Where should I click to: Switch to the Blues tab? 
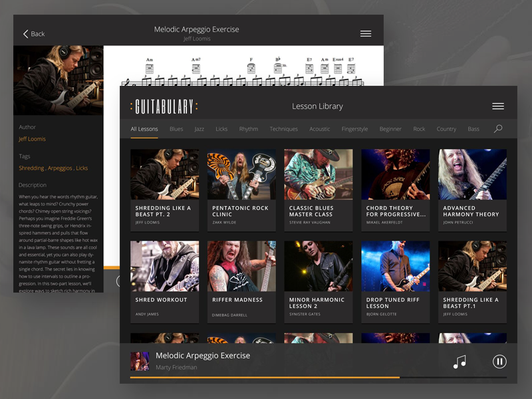click(x=176, y=129)
